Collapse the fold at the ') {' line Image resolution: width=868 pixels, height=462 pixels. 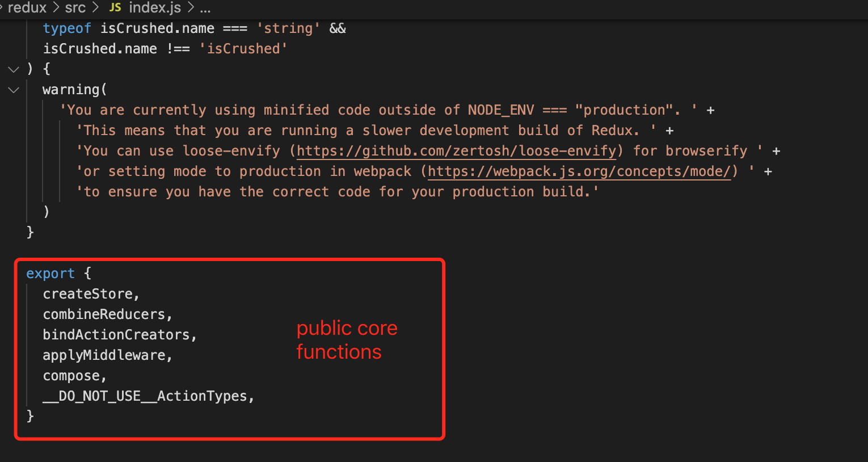click(14, 69)
